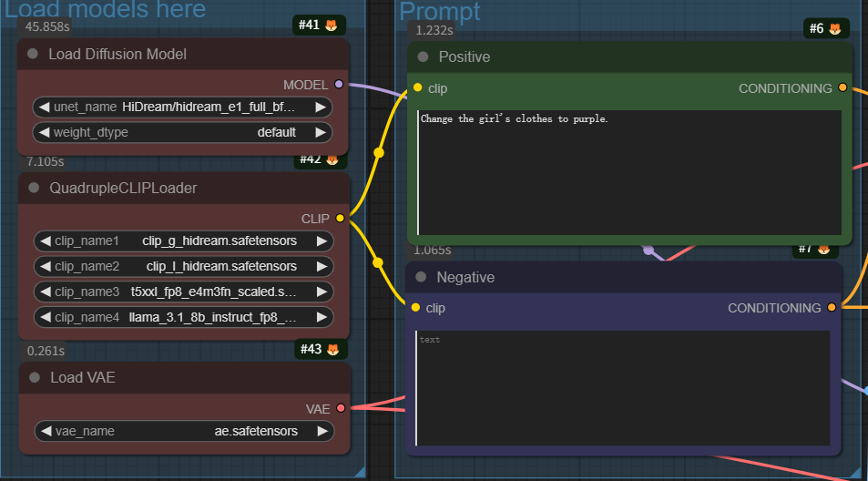Click the #43 fox badge on Load VAE
This screenshot has height=481, width=868.
tap(321, 349)
